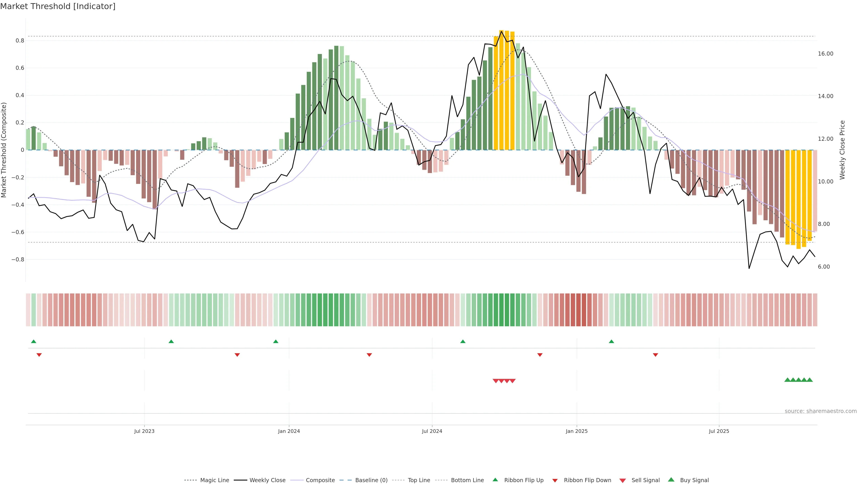The image size is (868, 488).
Task: Toggle the Weekly Close legend entry
Action: [x=267, y=480]
